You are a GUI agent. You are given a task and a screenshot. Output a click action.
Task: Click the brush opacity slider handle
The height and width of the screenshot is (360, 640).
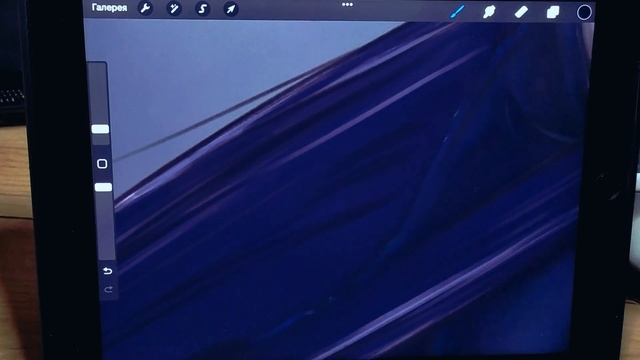point(103,187)
